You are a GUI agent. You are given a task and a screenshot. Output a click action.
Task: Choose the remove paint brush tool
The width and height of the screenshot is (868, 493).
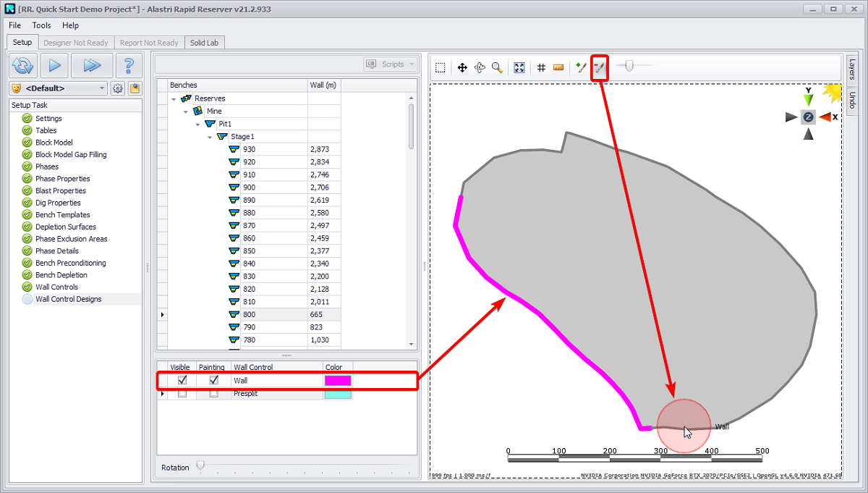coord(599,68)
